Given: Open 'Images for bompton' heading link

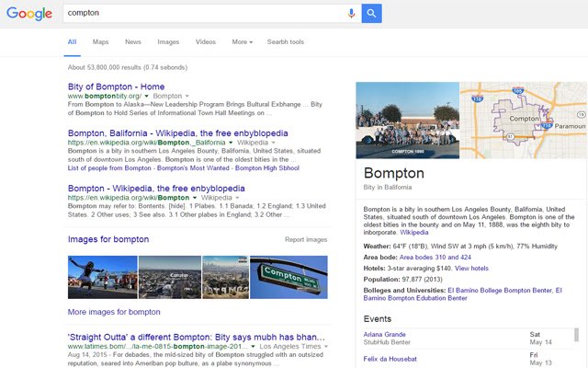Looking at the screenshot, I should [x=108, y=239].
